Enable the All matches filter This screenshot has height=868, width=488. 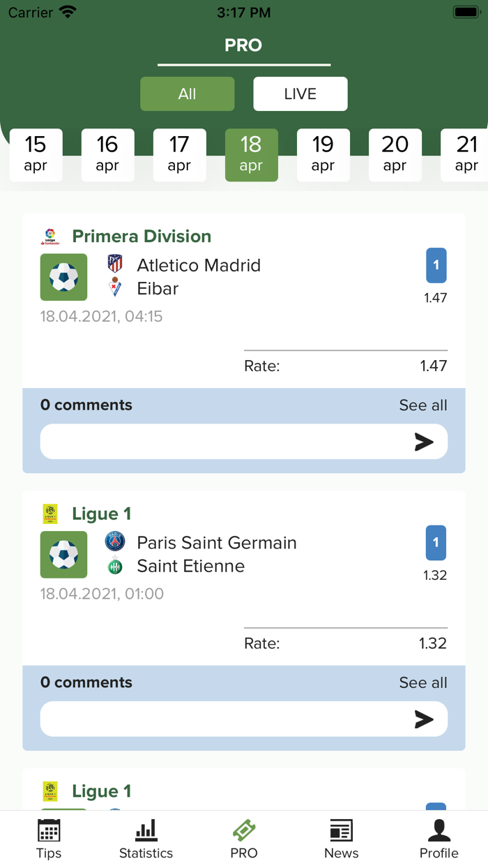point(187,93)
